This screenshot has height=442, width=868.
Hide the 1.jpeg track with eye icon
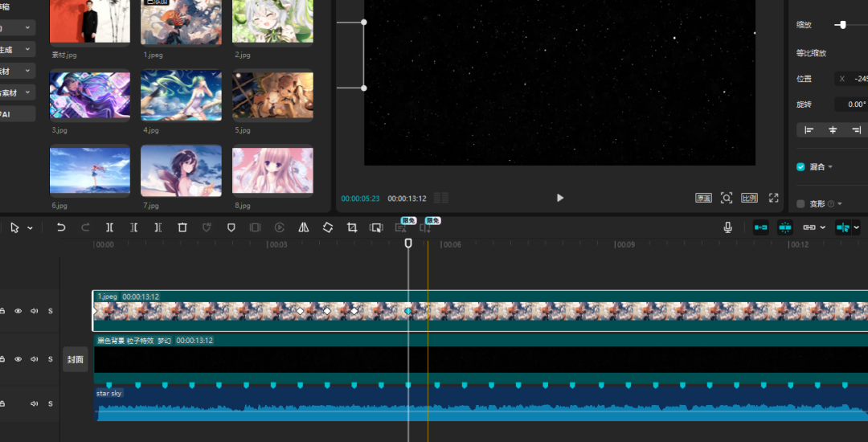tap(18, 311)
